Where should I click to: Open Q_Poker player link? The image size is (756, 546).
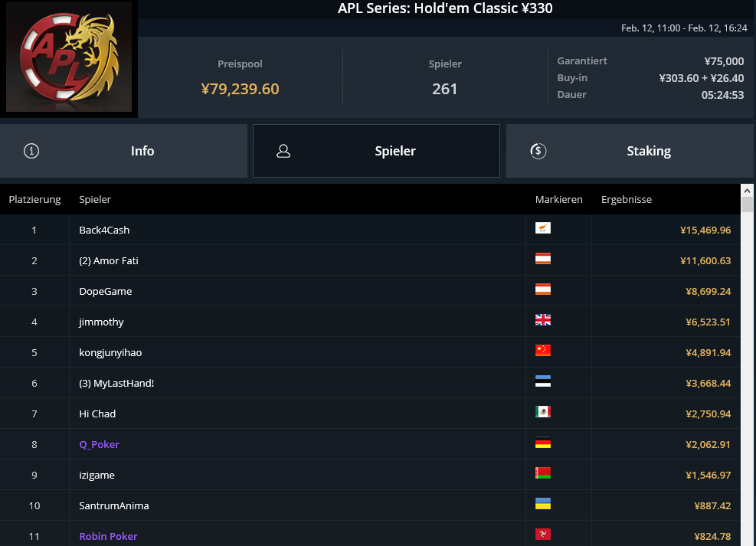[x=99, y=444]
